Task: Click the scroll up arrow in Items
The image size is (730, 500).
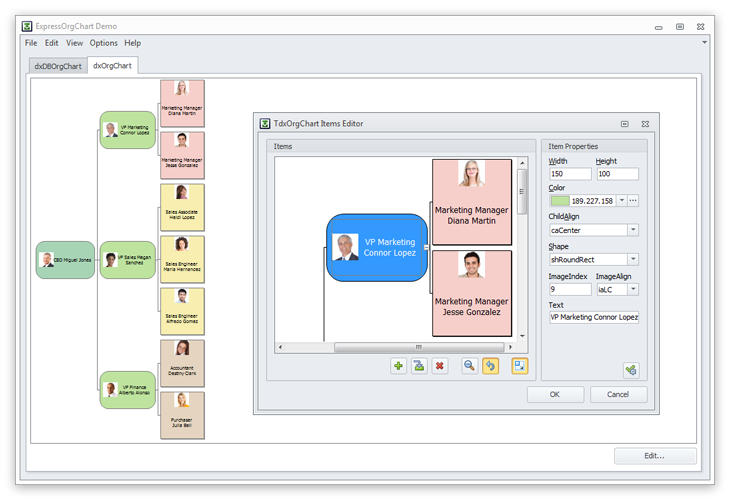Action: [x=522, y=163]
